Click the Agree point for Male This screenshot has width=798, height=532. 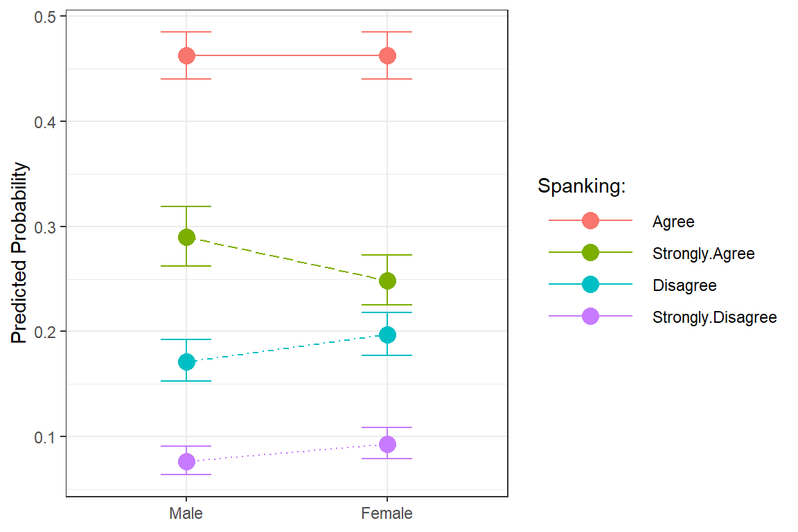[186, 55]
